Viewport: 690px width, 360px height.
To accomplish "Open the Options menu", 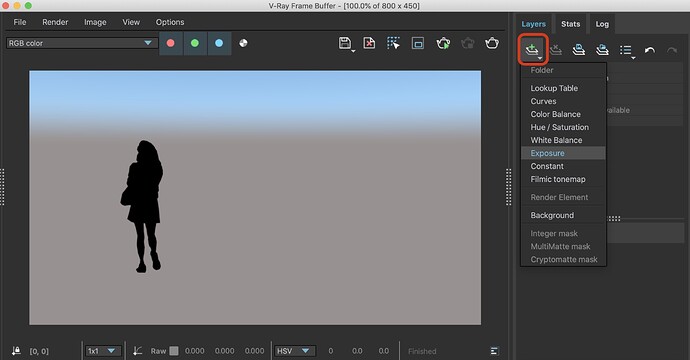I will [170, 22].
